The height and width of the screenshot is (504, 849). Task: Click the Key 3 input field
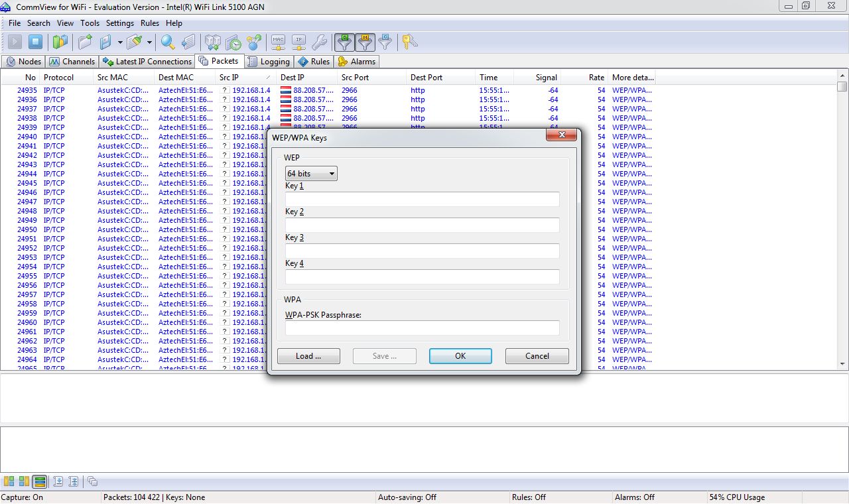click(x=423, y=251)
